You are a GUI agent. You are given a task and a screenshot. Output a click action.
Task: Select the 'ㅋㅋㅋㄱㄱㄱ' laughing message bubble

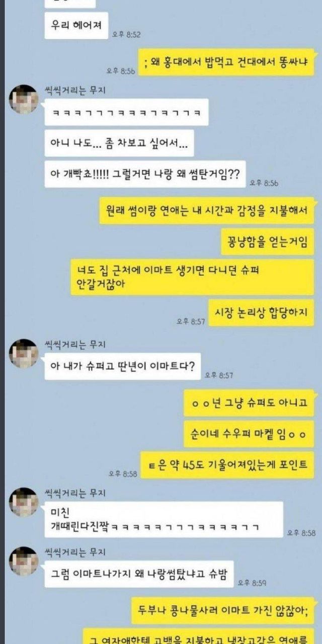(x=126, y=113)
